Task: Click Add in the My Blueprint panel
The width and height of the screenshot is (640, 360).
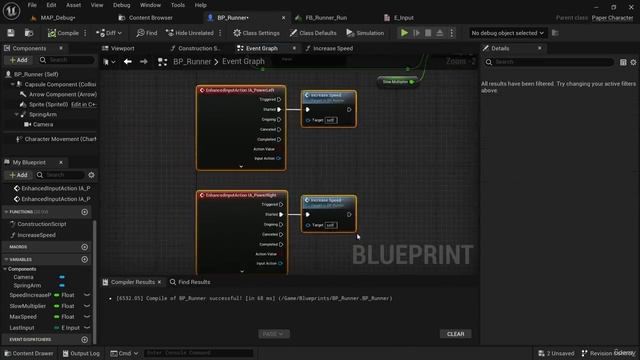Action: pyautogui.click(x=18, y=175)
